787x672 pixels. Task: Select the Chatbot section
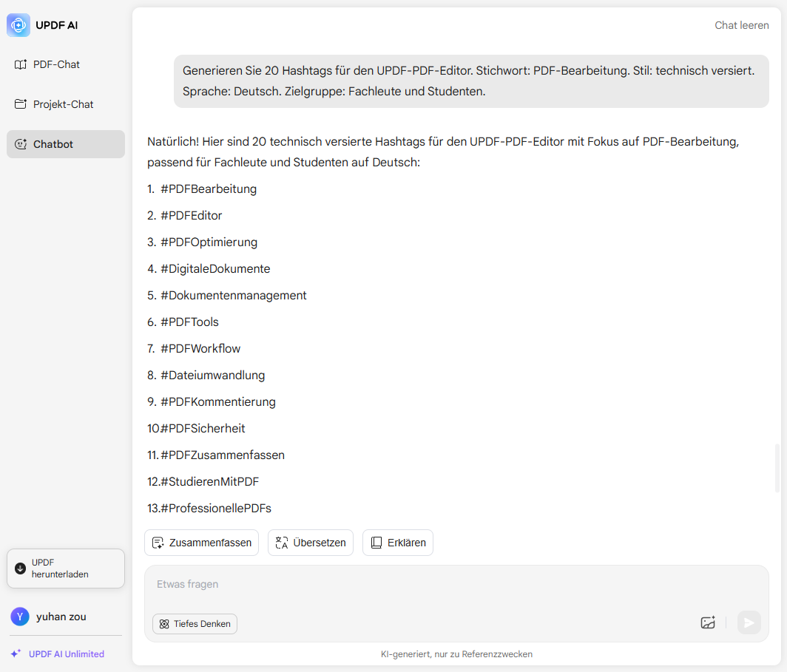click(66, 144)
